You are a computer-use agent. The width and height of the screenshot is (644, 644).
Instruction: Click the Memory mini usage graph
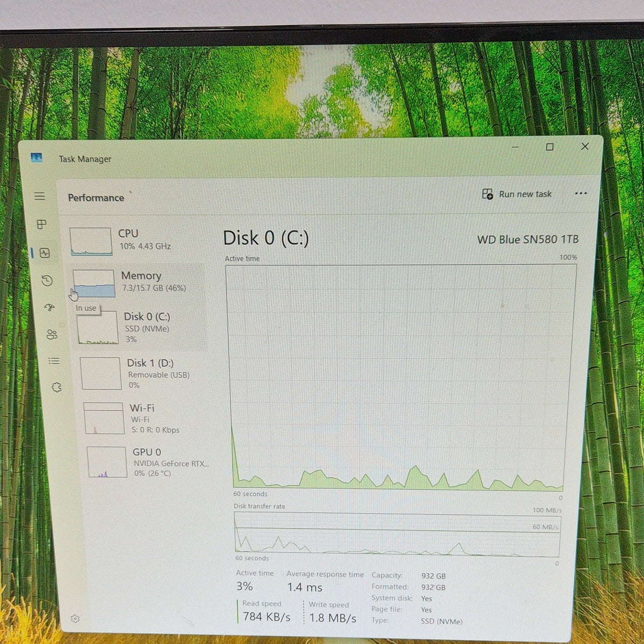tap(94, 283)
